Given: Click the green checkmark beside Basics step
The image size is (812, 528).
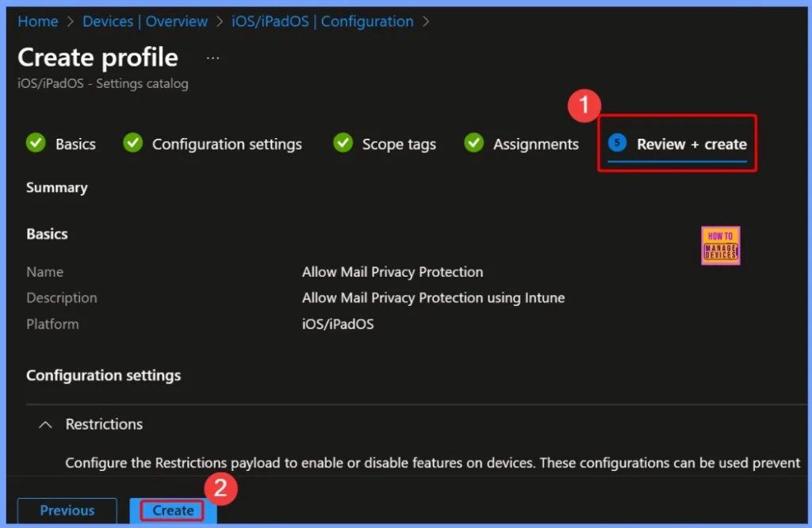Looking at the screenshot, I should 36,143.
